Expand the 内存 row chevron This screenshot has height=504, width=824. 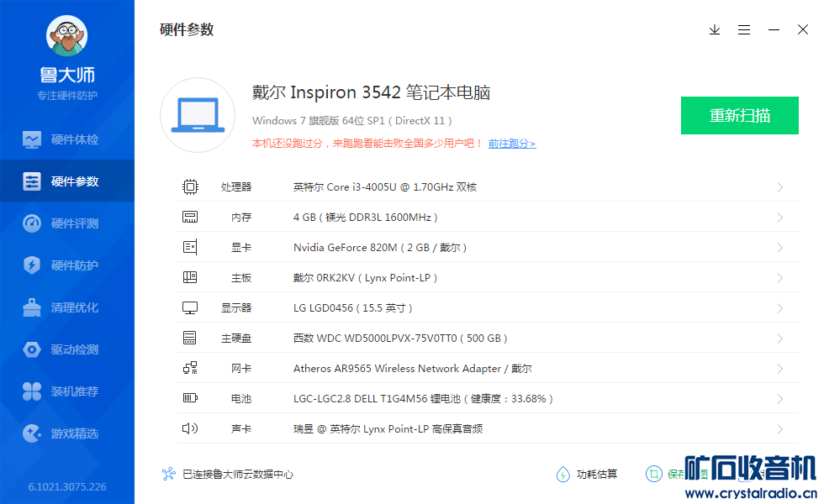click(780, 218)
